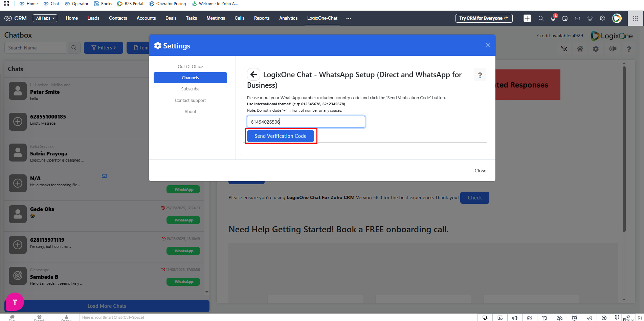Open the marketplace store icon
Viewport: 644px width, 321px height.
click(x=590, y=18)
